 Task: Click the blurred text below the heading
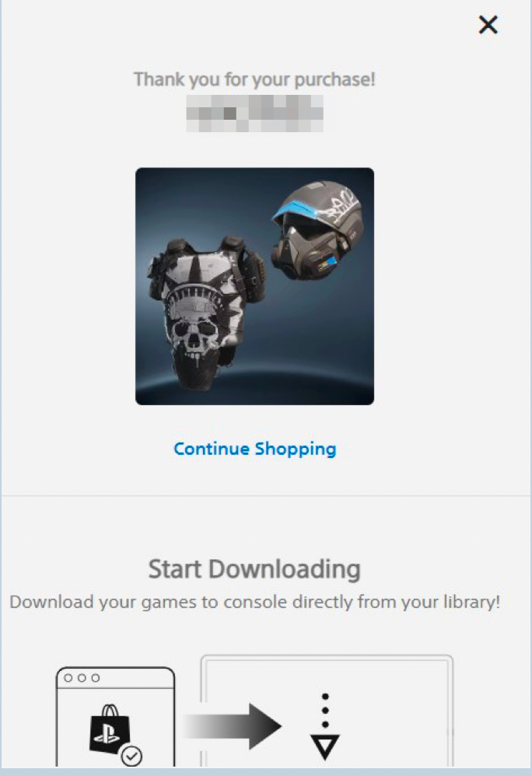[255, 114]
